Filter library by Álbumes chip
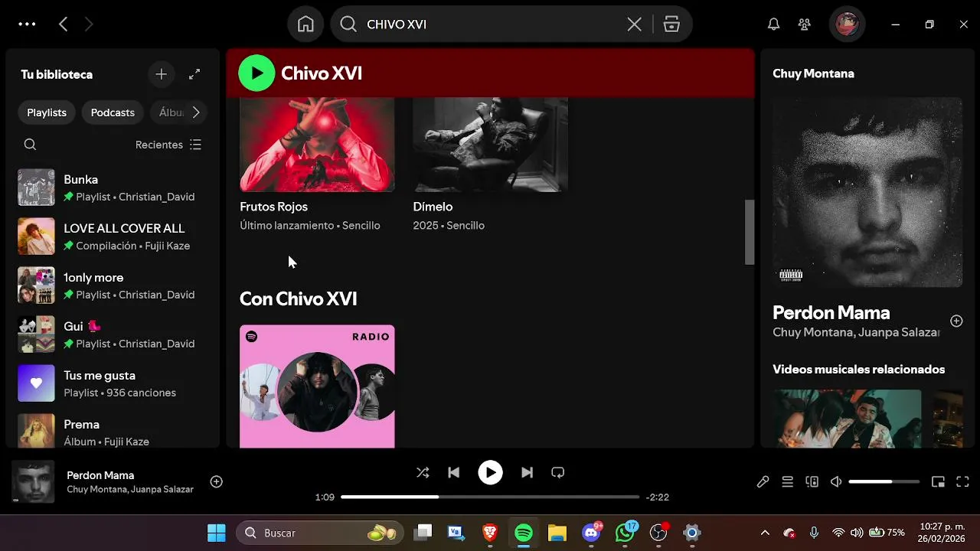Viewport: 980px width, 551px height. pyautogui.click(x=171, y=112)
